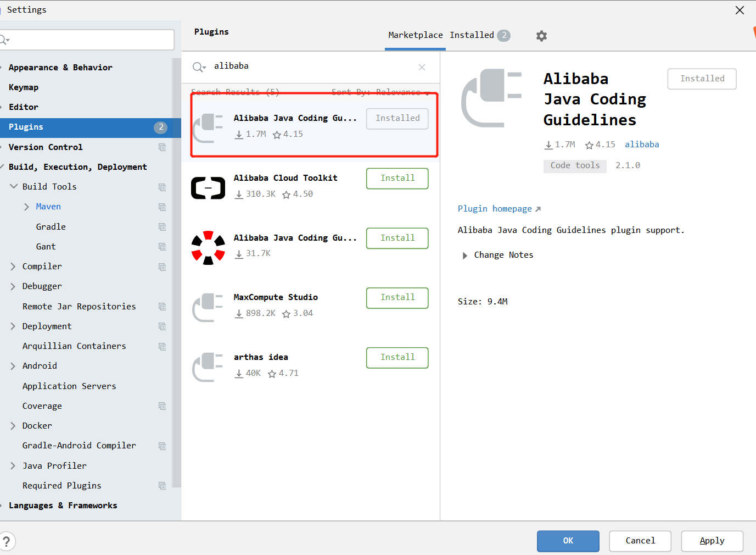Select the Coverage tree item
Viewport: 756px width, 555px height.
tap(42, 406)
